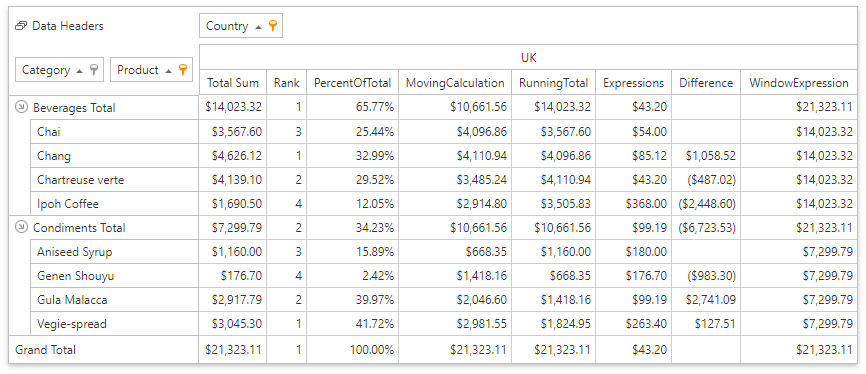866x374 pixels.
Task: Click Aniseed Syrup expressions cell $180.00
Action: point(633,252)
